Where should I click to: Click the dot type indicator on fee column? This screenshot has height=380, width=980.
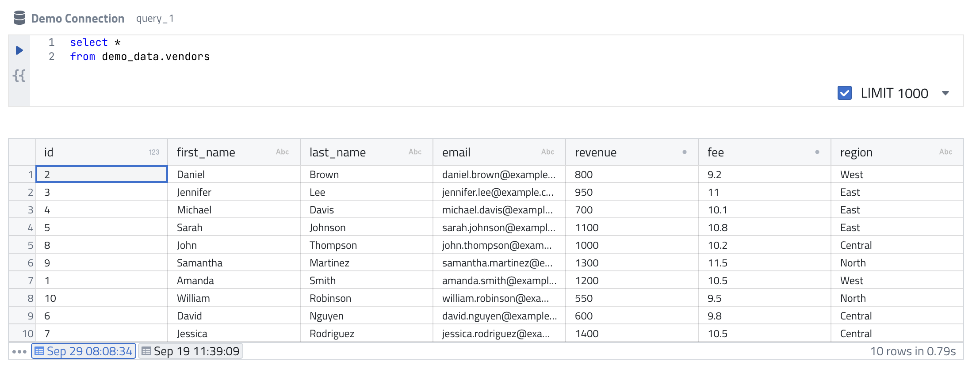(817, 152)
